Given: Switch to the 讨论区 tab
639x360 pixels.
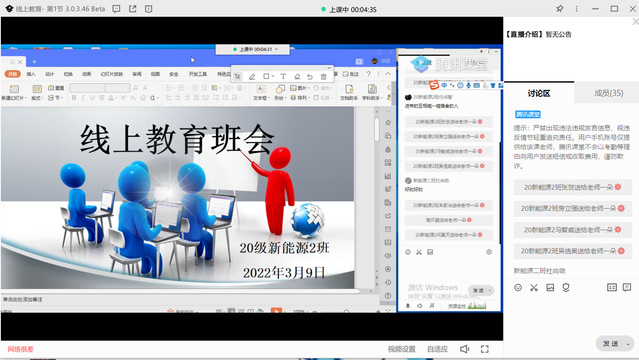Looking at the screenshot, I should click(x=539, y=93).
